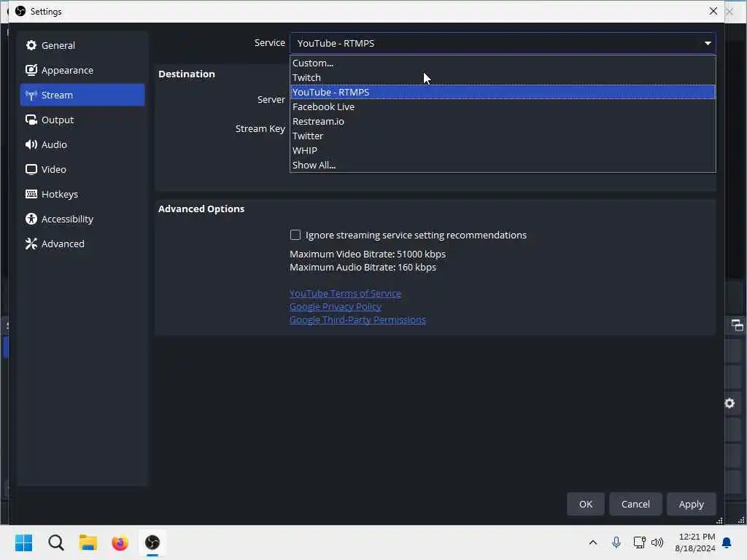Choose Restream.io from the service list
The width and height of the screenshot is (747, 560).
[503, 122]
